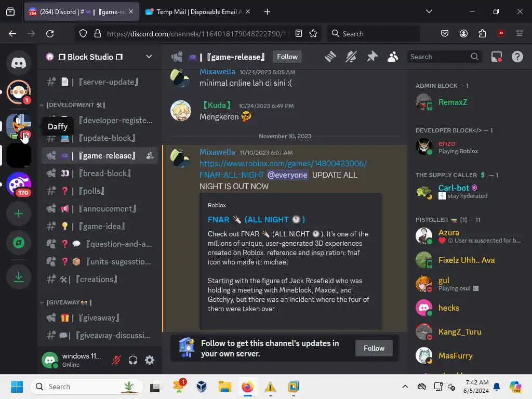Image resolution: width=532 pixels, height=399 pixels.
Task: Open Firefox application hamburger menu
Action: (519, 34)
